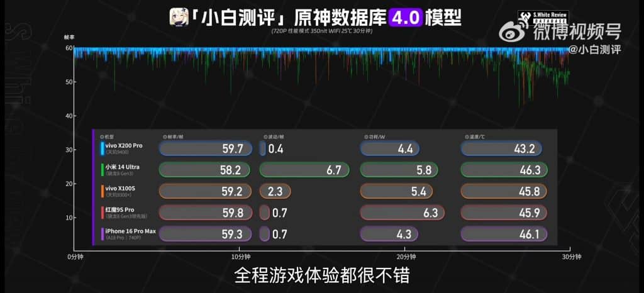
Task: Click the 0.7 fluctuation value for 红魔9S Pro
Action: coord(279,213)
